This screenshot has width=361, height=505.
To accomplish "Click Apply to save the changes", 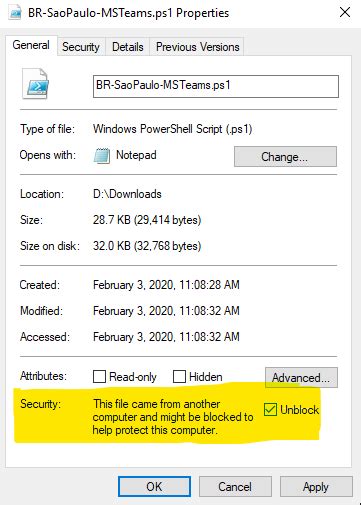I will pyautogui.click(x=316, y=487).
